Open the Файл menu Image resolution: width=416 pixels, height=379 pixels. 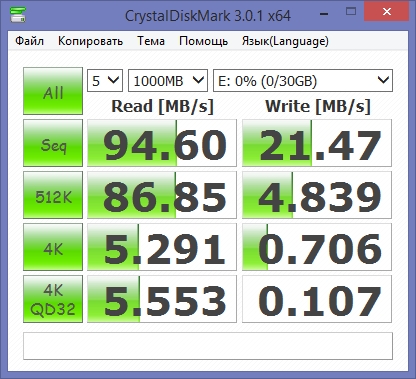click(29, 41)
